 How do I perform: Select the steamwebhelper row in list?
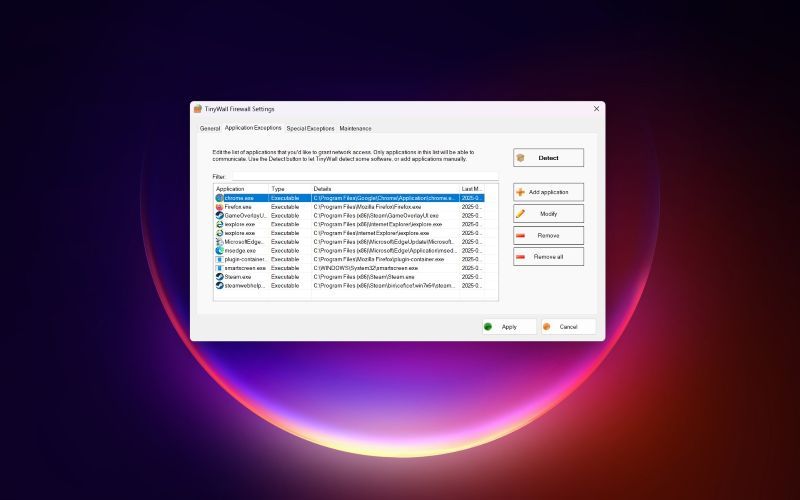pos(349,286)
